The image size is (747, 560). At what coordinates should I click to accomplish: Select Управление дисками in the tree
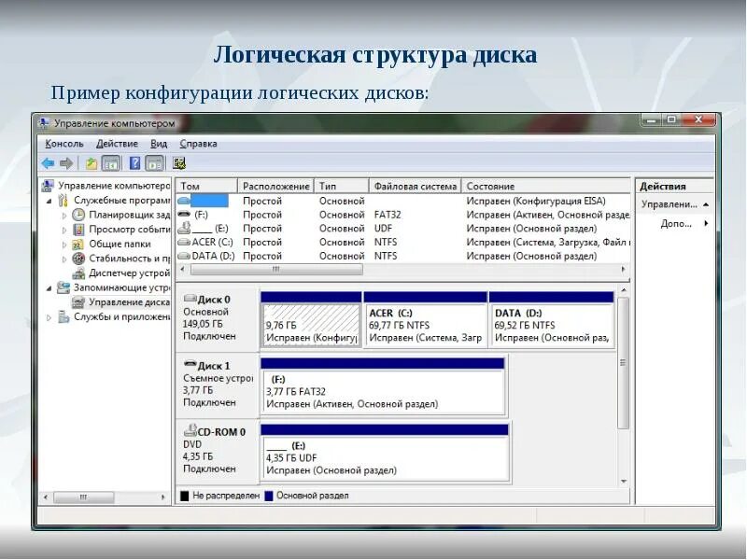tap(129, 301)
